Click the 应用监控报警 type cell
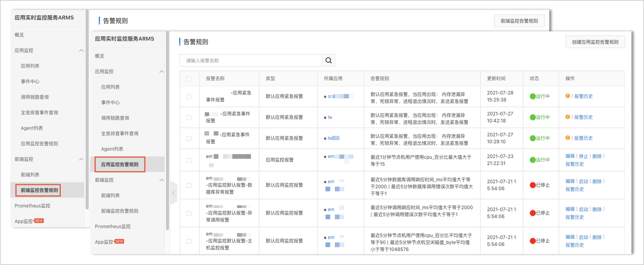Screen dimensions: 644x265 [280, 160]
